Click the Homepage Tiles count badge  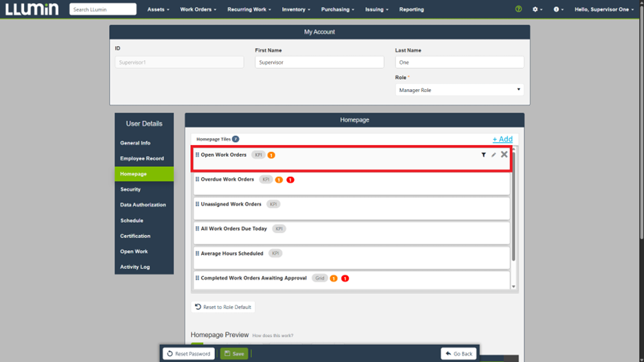pyautogui.click(x=235, y=139)
